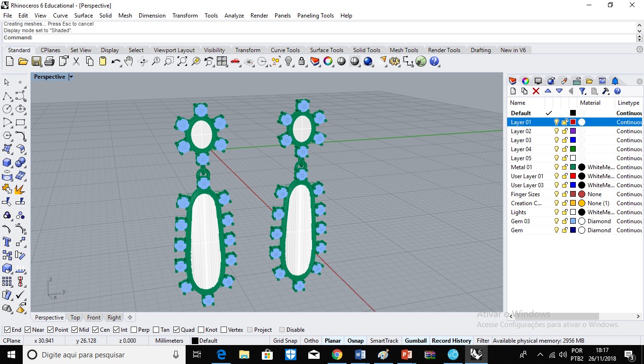Open the Diamond material of the Gem layer
Viewport: 644px width, 364px height.
(599, 230)
